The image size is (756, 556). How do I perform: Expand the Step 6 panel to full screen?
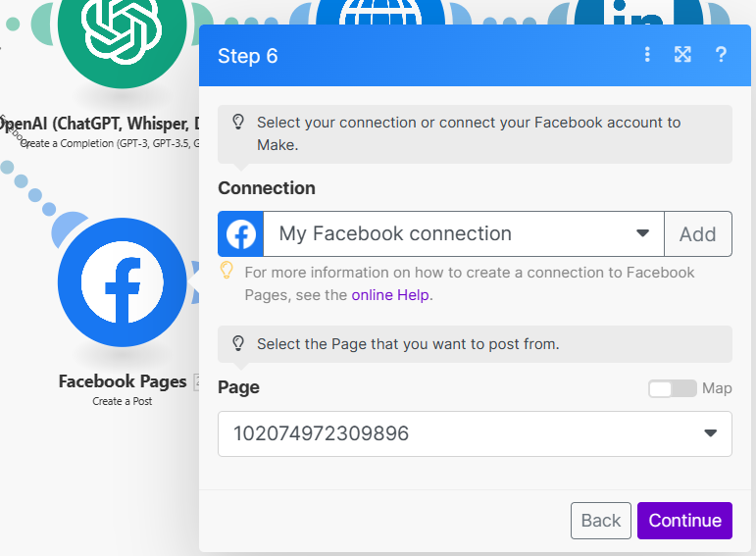coord(682,55)
